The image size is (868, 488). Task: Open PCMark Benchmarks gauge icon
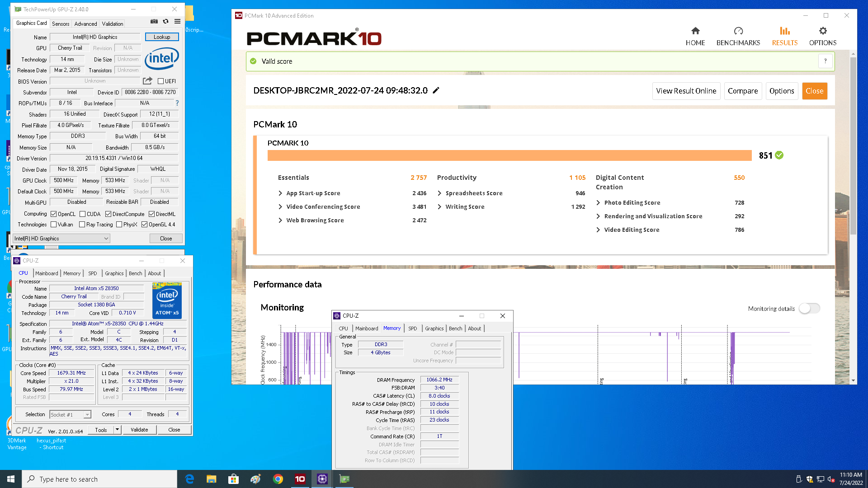point(738,31)
